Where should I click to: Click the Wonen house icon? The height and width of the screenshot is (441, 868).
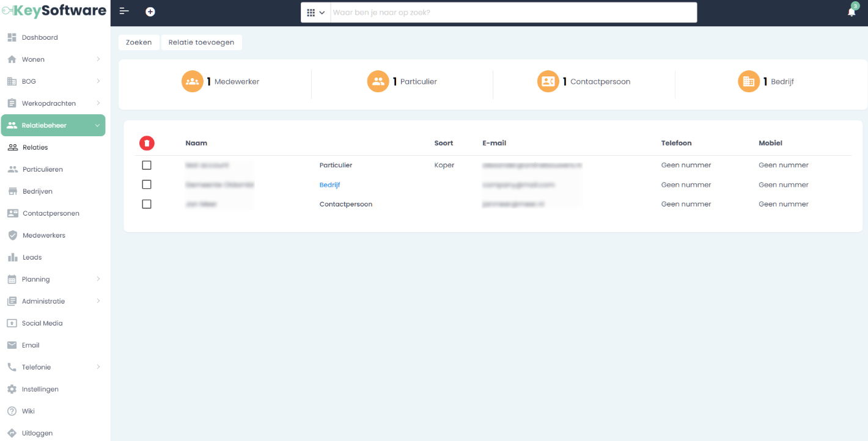tap(12, 59)
